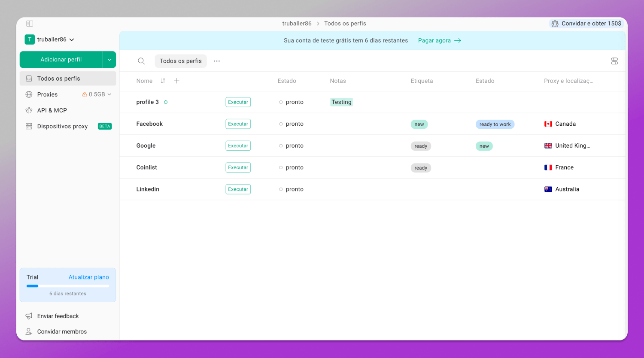
Task: Click Executar on the Coinlist row
Action: (238, 167)
